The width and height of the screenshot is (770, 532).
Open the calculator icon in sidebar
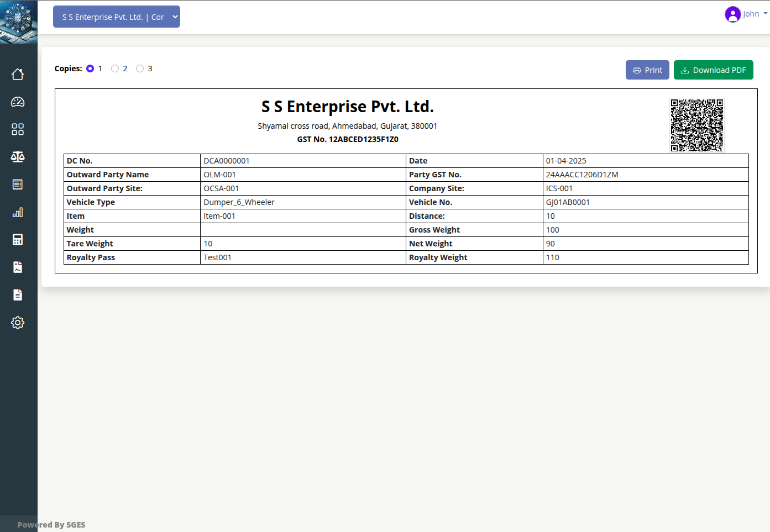pyautogui.click(x=18, y=240)
